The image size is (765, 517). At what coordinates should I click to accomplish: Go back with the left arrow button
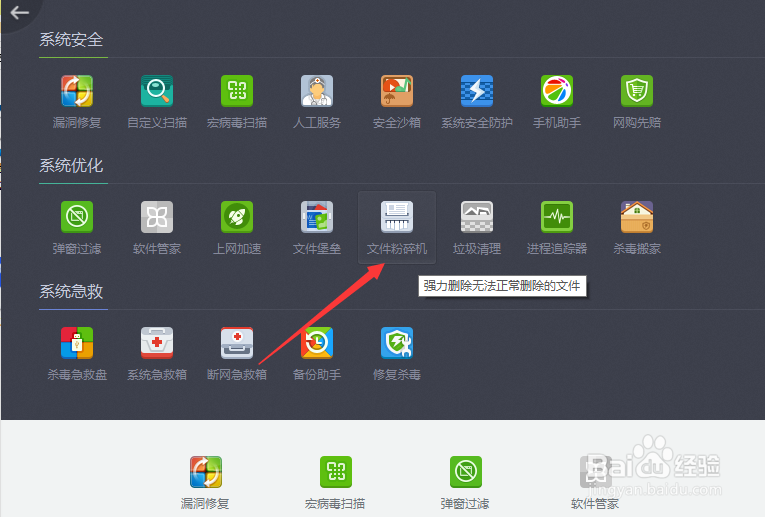[x=20, y=13]
